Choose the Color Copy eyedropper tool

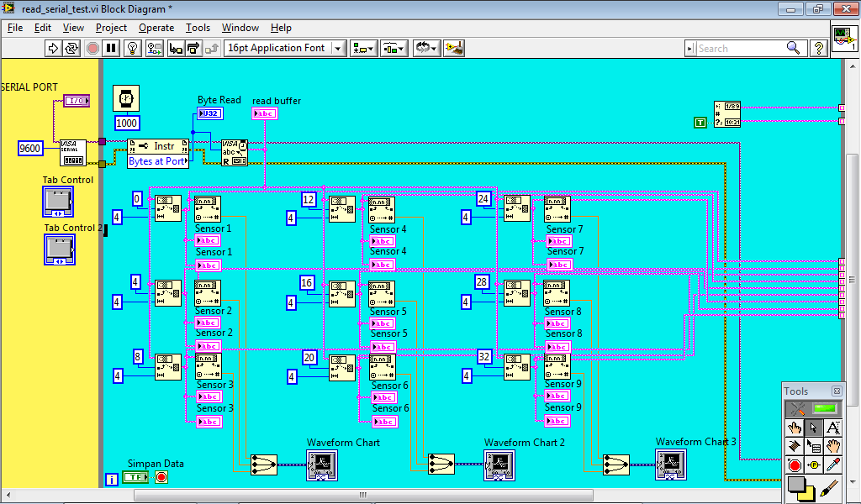[x=833, y=465]
